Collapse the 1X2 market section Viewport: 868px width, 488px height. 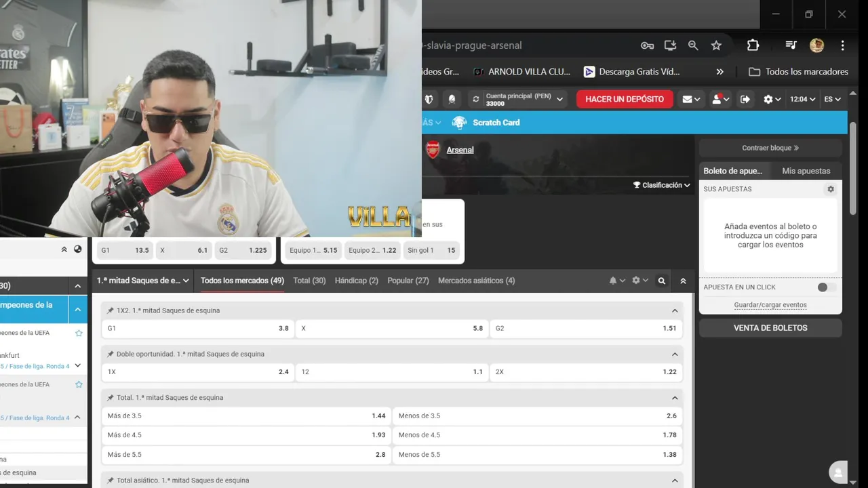point(675,310)
